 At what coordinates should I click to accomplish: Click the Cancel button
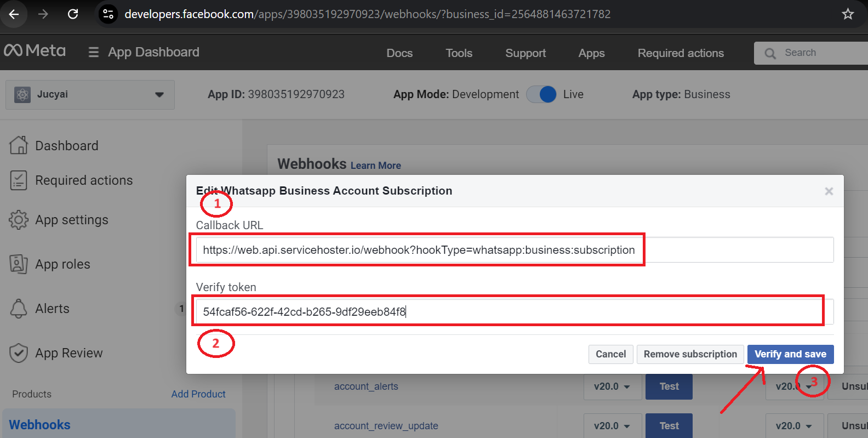pyautogui.click(x=611, y=354)
